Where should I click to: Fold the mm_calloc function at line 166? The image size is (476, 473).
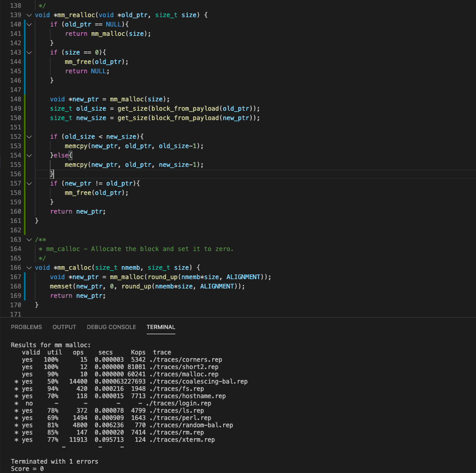[x=29, y=268]
